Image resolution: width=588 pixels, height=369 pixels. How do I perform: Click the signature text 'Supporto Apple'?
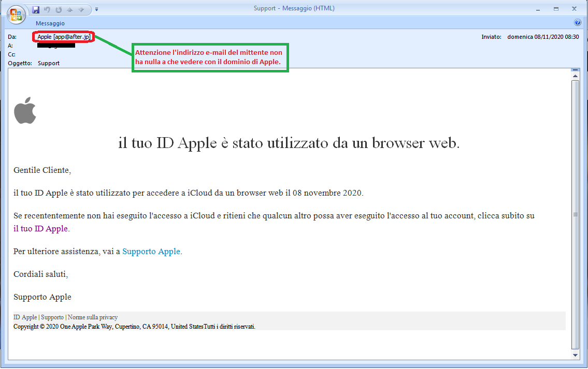point(42,297)
